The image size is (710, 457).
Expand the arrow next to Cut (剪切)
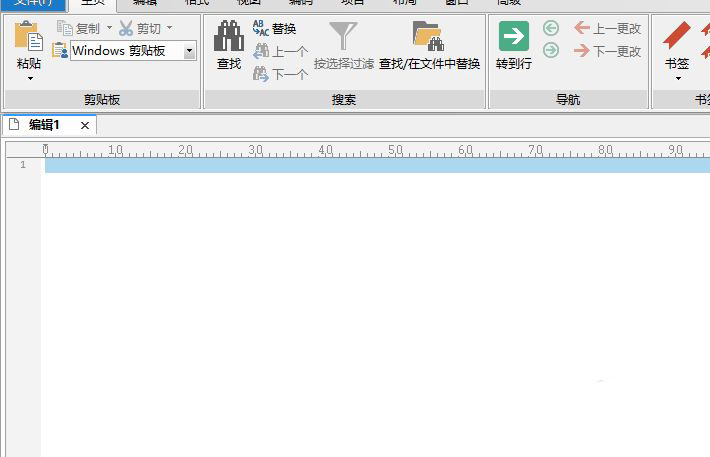click(x=169, y=28)
